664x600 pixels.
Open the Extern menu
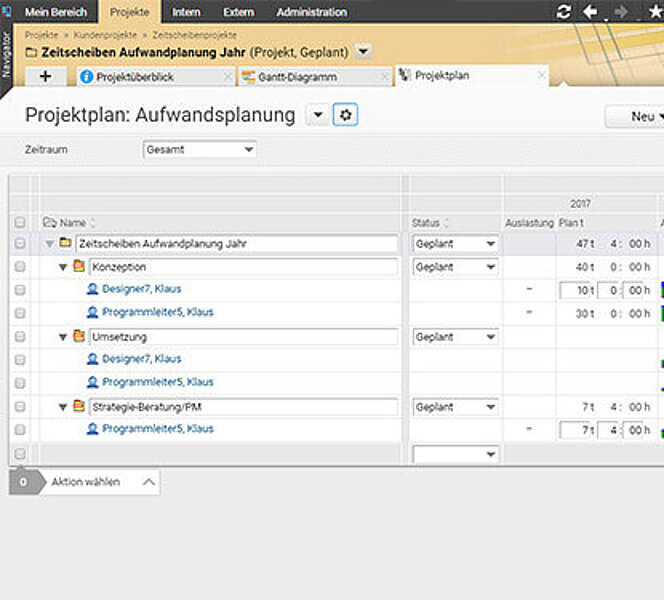pyautogui.click(x=238, y=12)
